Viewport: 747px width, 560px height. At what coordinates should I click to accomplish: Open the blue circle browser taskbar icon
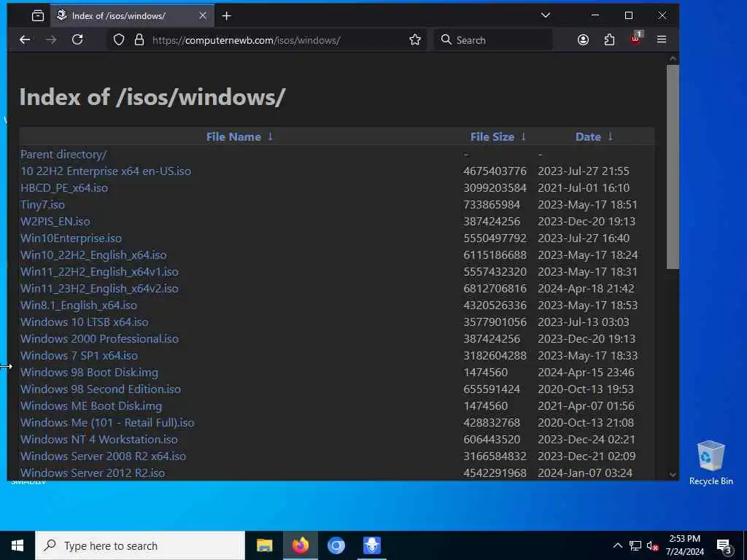[x=336, y=545]
